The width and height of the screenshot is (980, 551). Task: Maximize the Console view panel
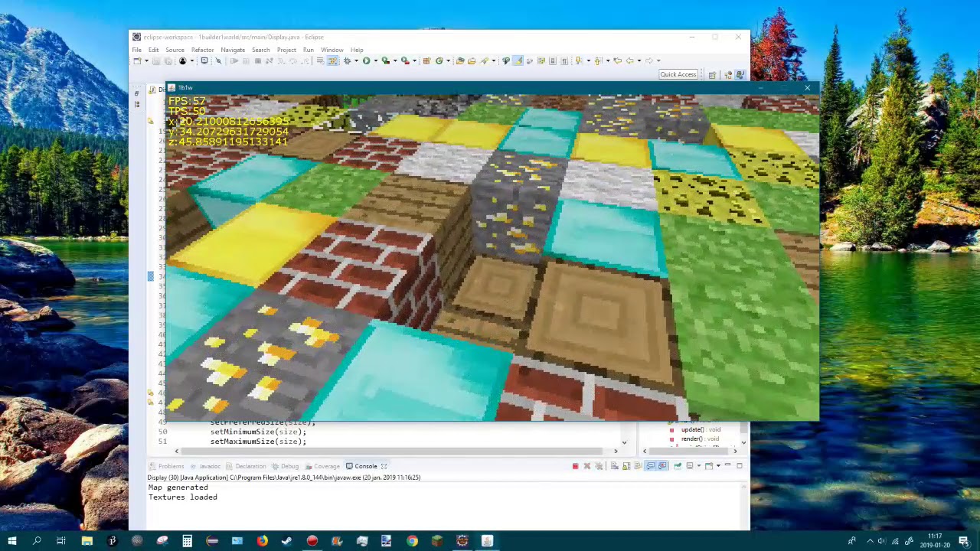(740, 465)
